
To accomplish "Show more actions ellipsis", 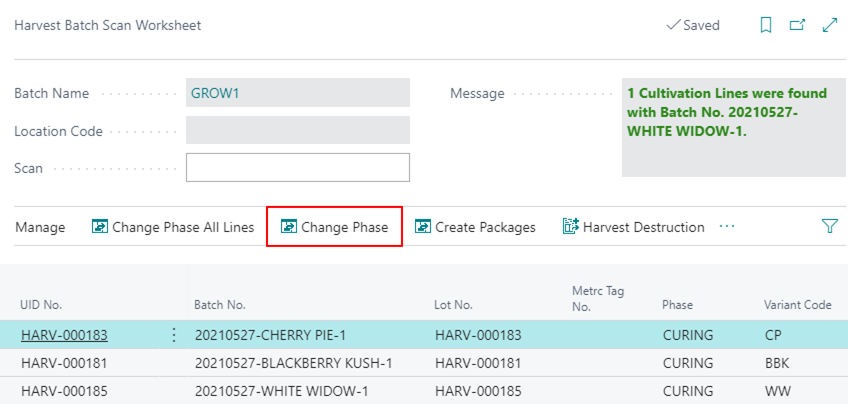I will 727,227.
